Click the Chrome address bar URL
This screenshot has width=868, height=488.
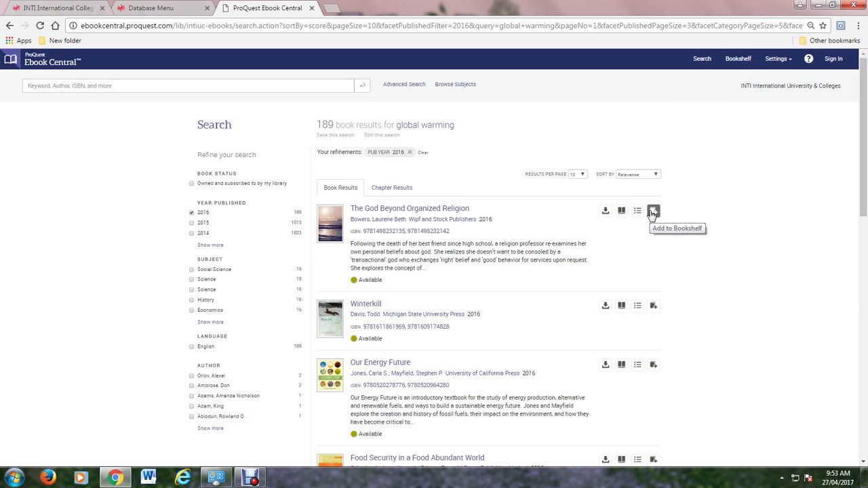[441, 26]
